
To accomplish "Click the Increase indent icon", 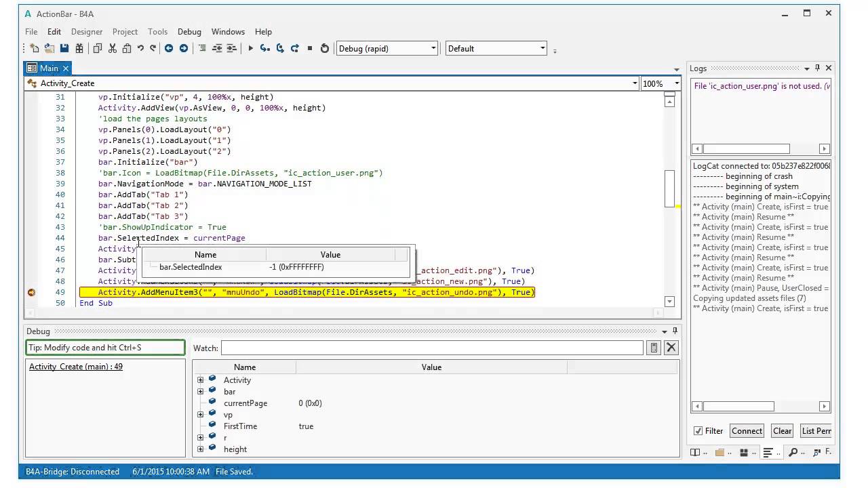I will [232, 48].
